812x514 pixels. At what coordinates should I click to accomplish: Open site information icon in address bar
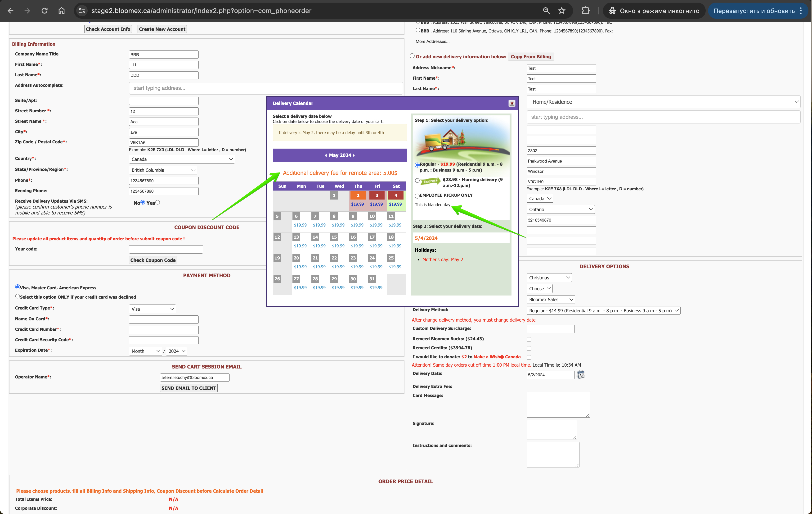click(x=82, y=11)
